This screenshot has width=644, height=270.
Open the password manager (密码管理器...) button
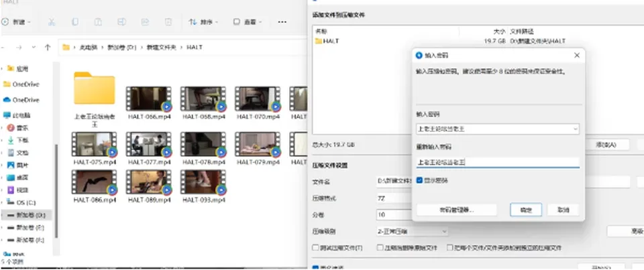tap(456, 210)
